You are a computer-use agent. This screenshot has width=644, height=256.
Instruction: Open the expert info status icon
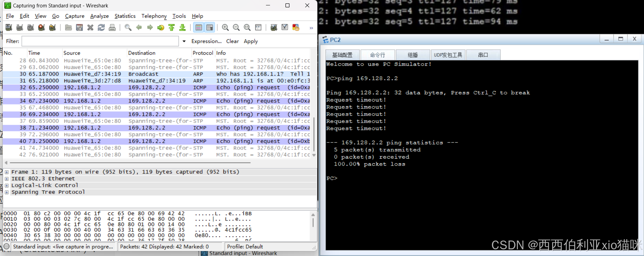pyautogui.click(x=6, y=247)
